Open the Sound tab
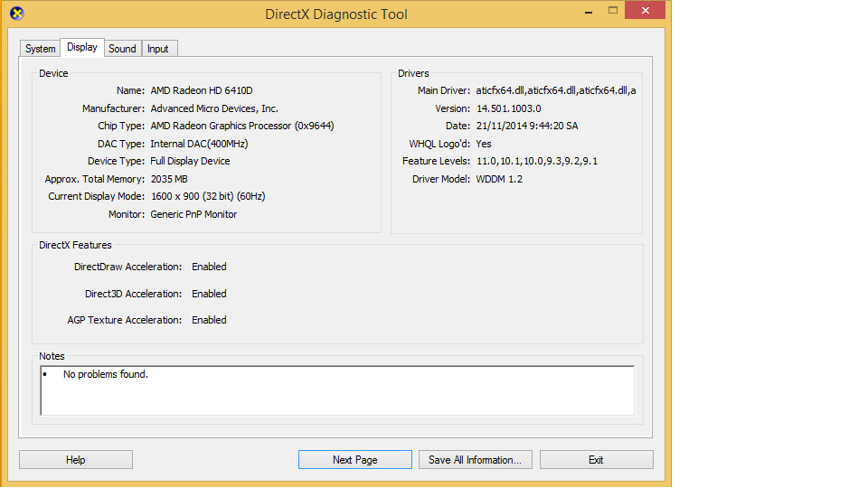The image size is (868, 488). (x=122, y=49)
